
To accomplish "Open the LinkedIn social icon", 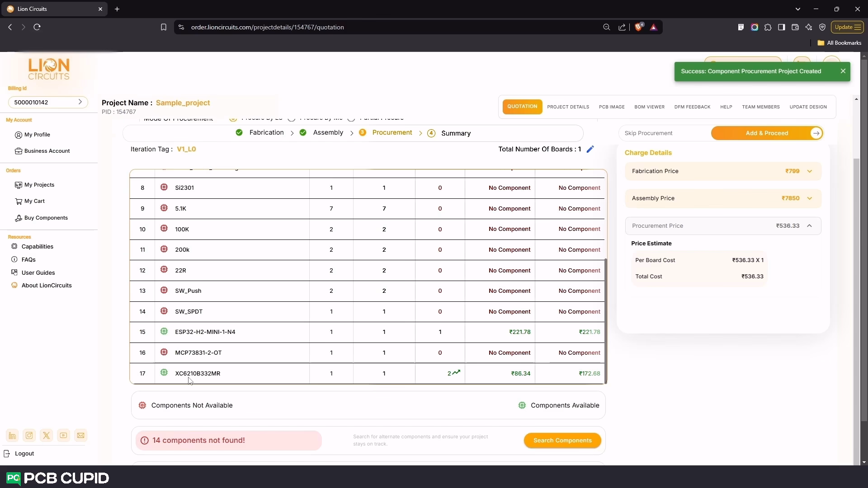I will (x=12, y=436).
